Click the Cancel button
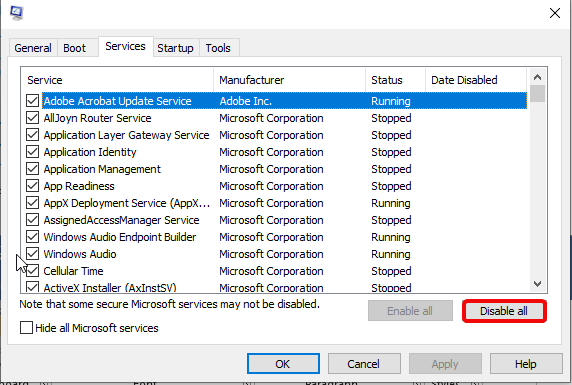This screenshot has height=385, width=572. click(x=364, y=364)
